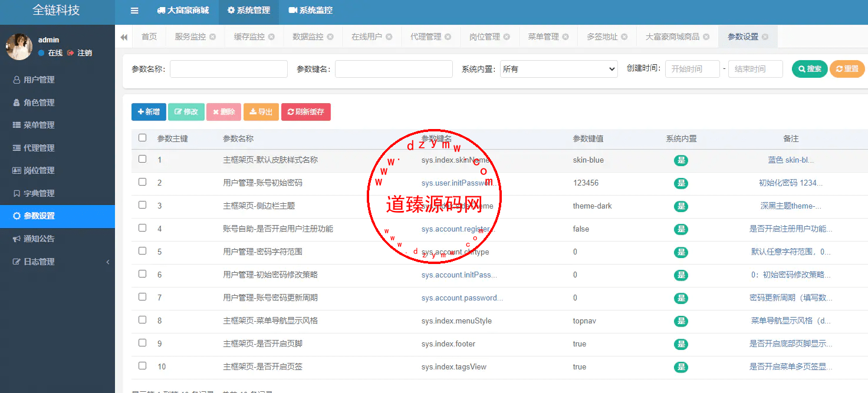The image size is (868, 393).
Task: Check the row 7 checkbox
Action: pos(142,297)
